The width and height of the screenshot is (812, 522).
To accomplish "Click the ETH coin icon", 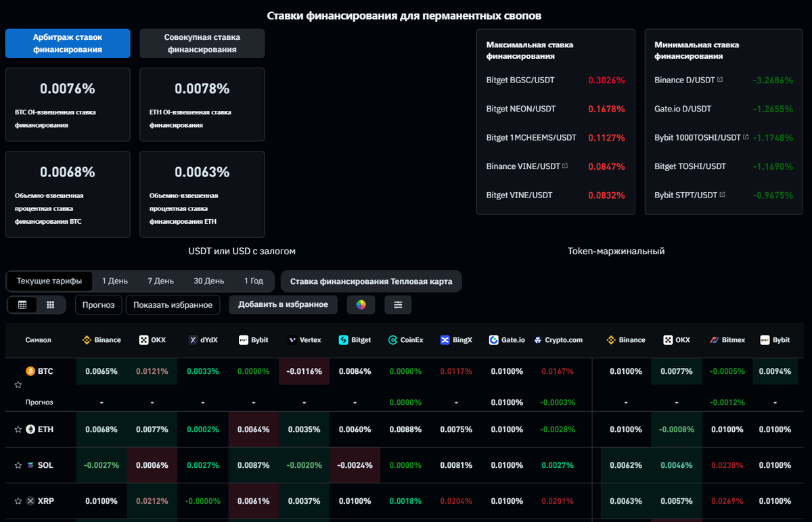I will [x=30, y=429].
